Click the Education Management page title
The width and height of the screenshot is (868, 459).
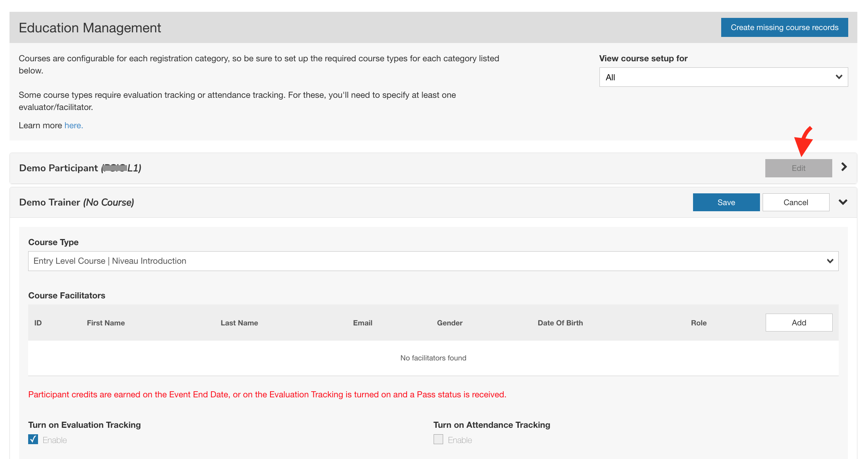pos(90,27)
